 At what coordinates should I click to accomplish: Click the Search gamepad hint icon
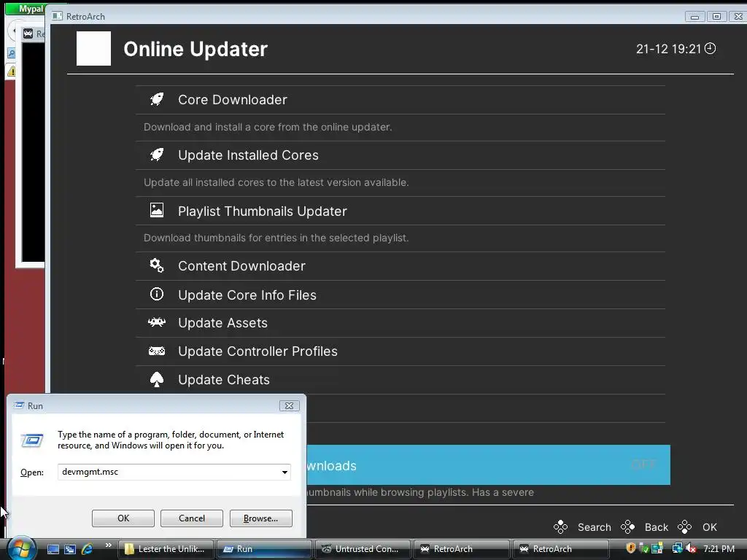(x=561, y=526)
